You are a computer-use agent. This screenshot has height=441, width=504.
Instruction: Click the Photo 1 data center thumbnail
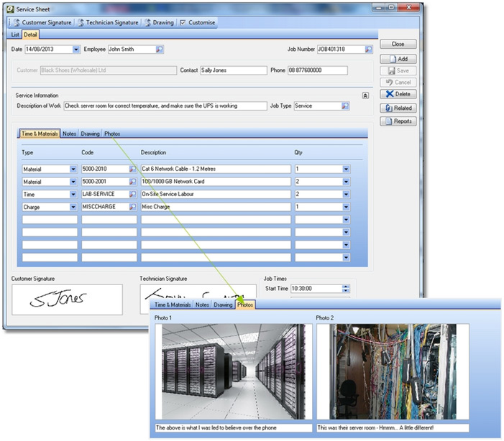tap(232, 371)
